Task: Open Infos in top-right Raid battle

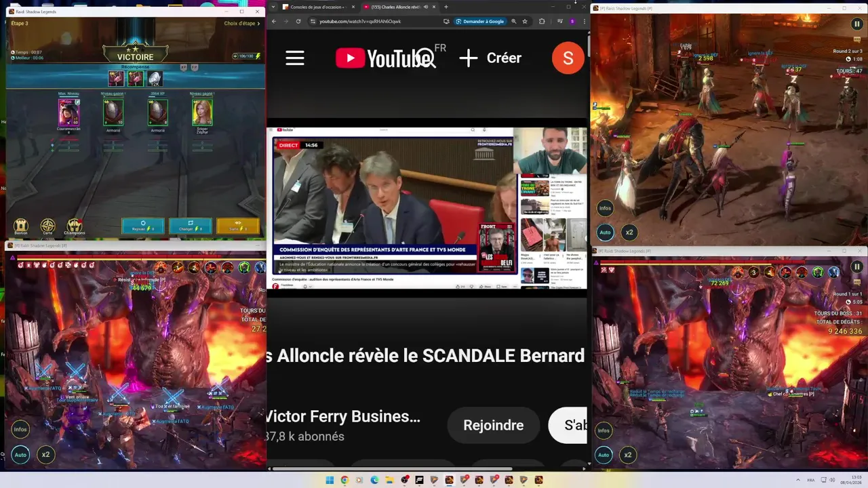Action: 605,208
